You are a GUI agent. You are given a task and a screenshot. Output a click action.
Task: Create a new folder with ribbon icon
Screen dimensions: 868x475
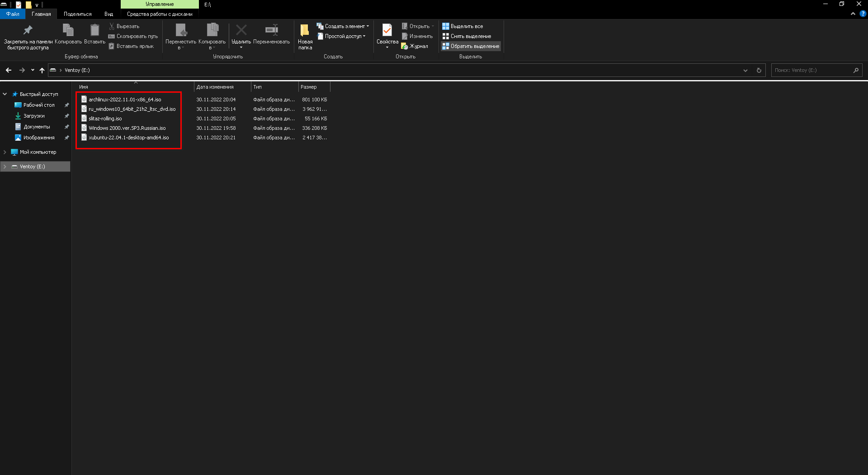pos(305,30)
